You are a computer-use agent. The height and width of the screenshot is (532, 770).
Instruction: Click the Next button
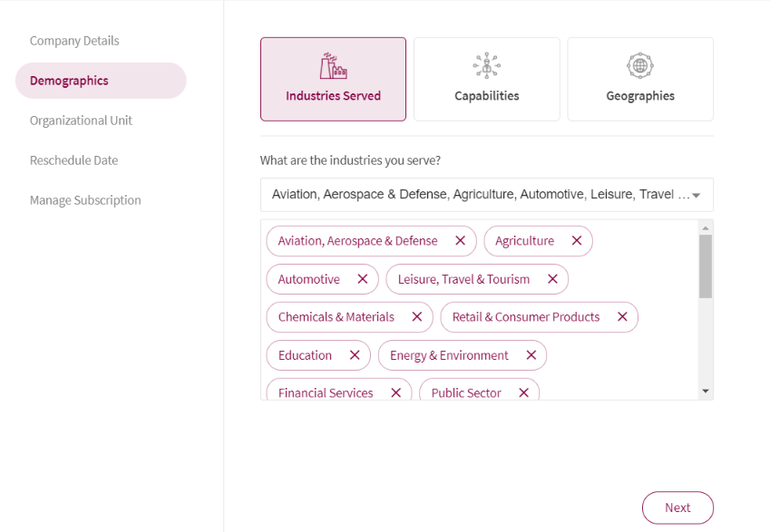677,508
